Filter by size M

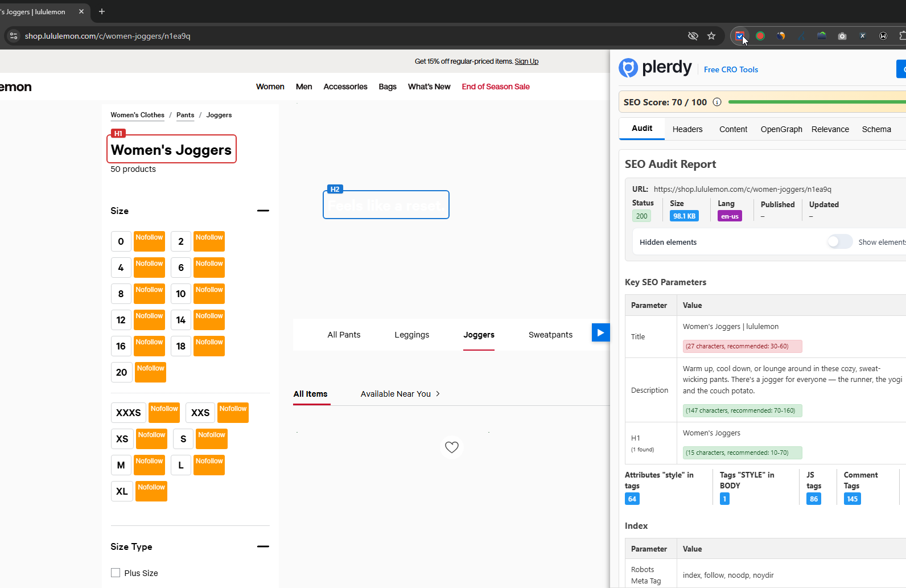click(121, 465)
